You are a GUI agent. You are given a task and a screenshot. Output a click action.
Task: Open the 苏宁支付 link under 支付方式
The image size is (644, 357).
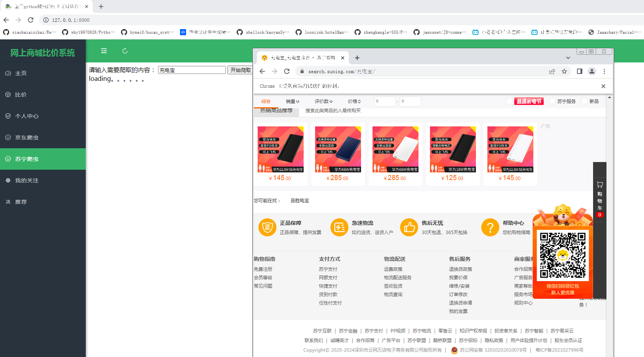[x=328, y=269]
